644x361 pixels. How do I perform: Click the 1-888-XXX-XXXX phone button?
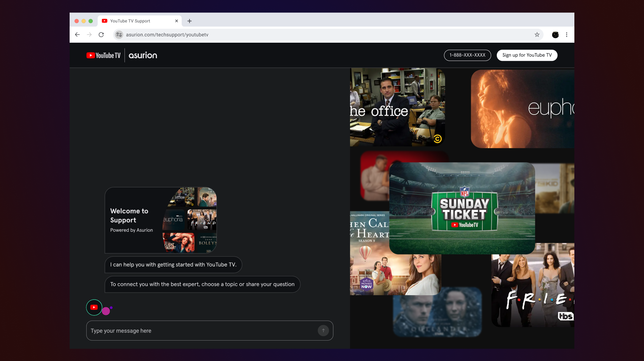pos(467,55)
